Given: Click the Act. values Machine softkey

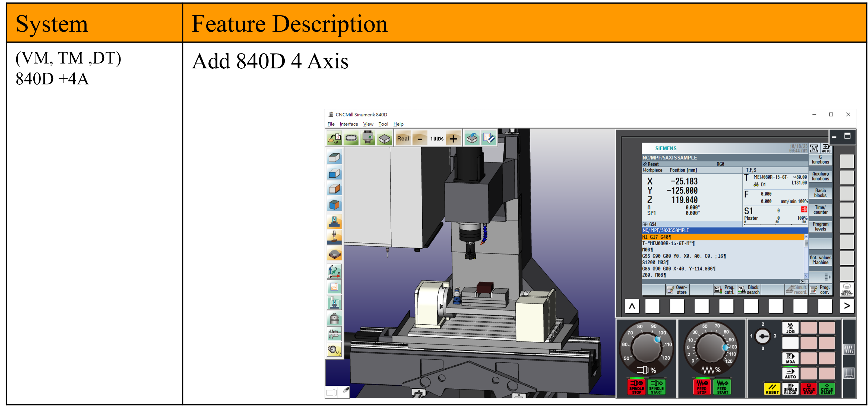Looking at the screenshot, I should coord(820,260).
